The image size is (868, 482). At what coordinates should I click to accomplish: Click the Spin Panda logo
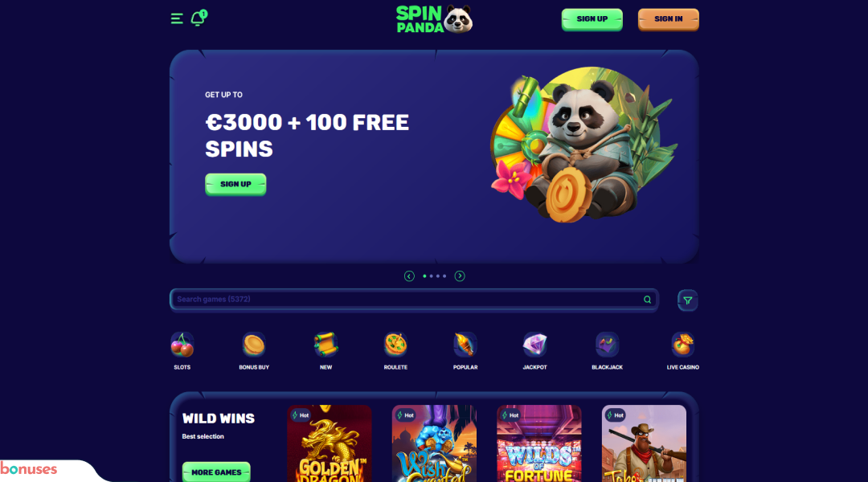[x=434, y=19]
